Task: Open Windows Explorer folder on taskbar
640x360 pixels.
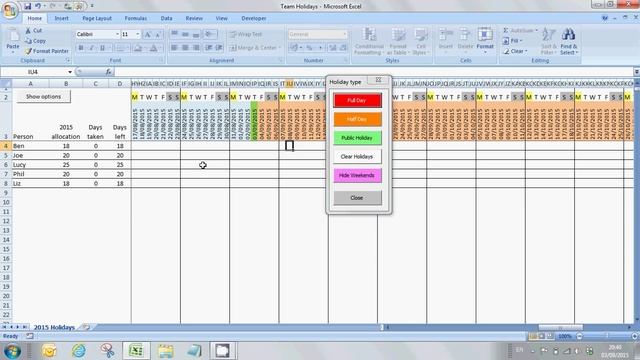Action: (166, 351)
